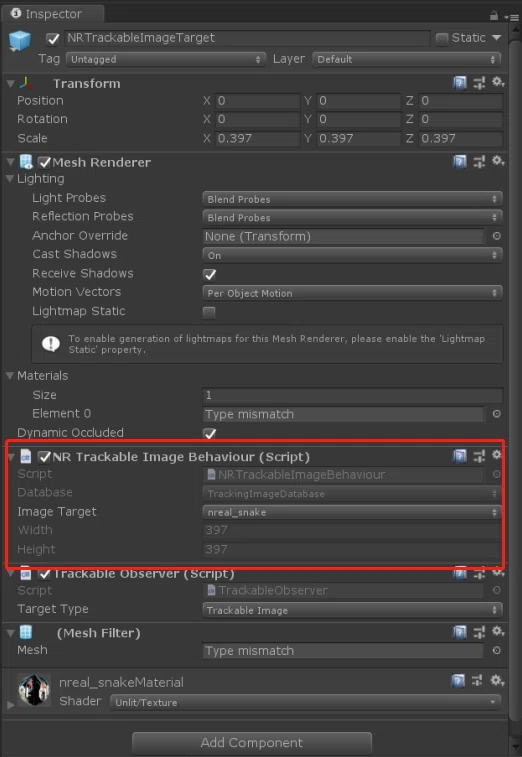Open the Motion Vectors dropdown
The width and height of the screenshot is (522, 757).
click(x=352, y=293)
